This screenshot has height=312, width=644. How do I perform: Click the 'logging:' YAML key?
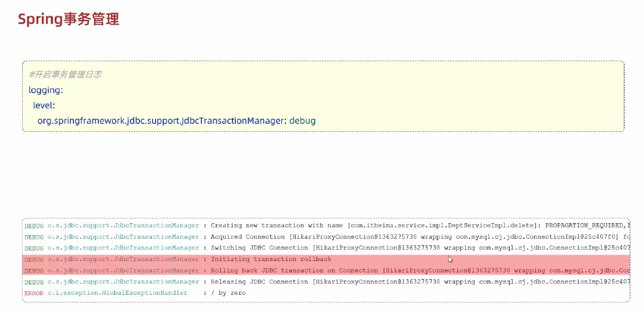click(46, 90)
